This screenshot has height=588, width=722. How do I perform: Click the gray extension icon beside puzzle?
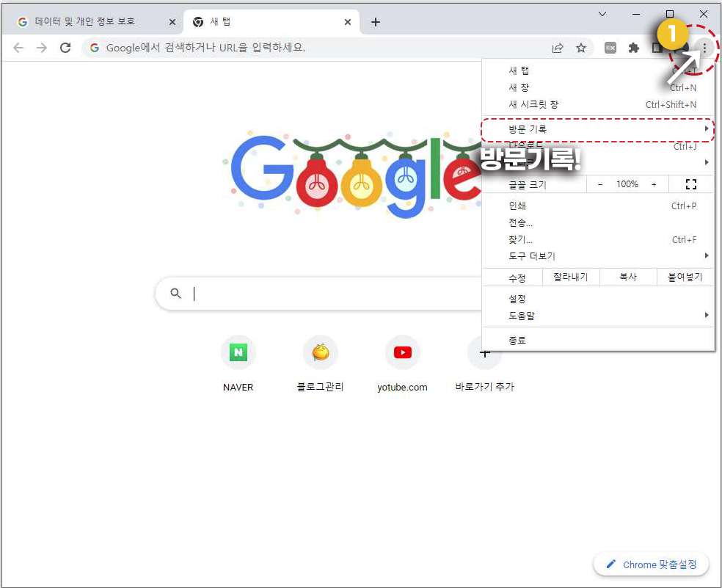610,48
